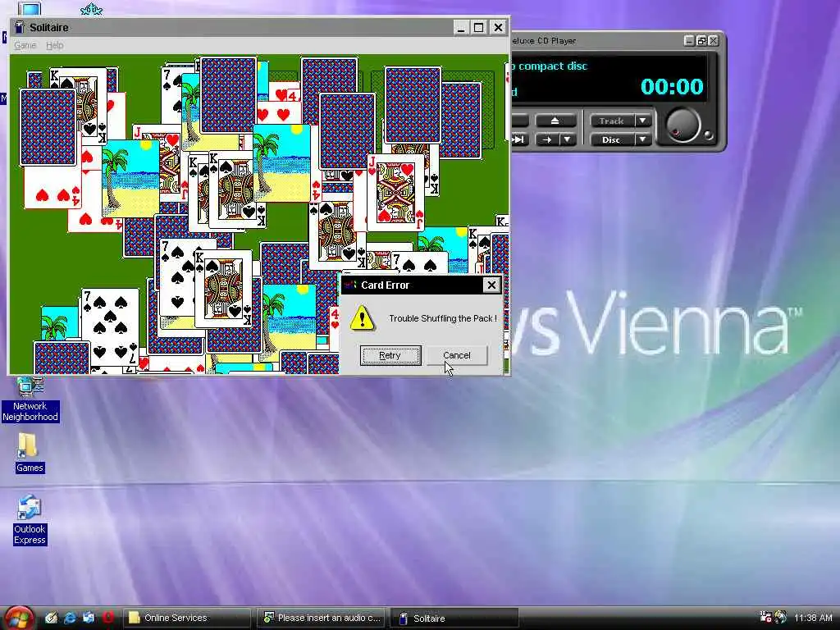Click the 'compact disc' status text

click(552, 66)
